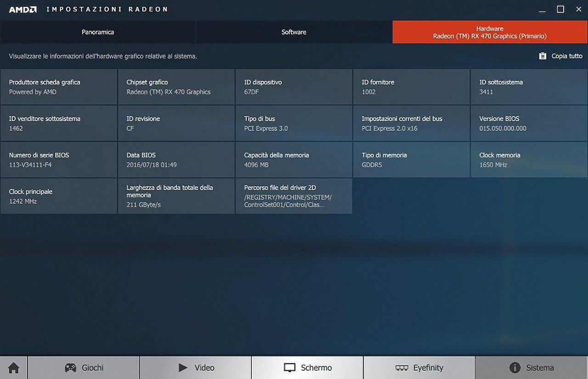Select the ID sottosistema 3411 tile
The image size is (588, 379).
[x=529, y=87]
